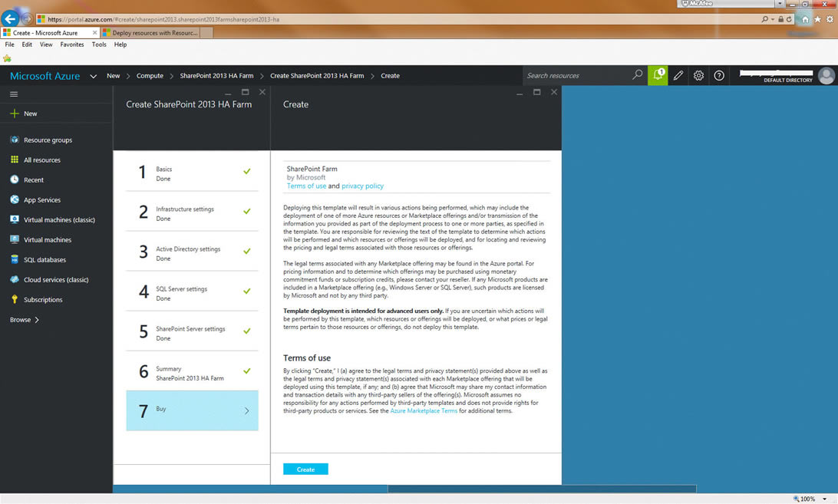Click New in the breadcrumb
The width and height of the screenshot is (838, 504).
[114, 76]
